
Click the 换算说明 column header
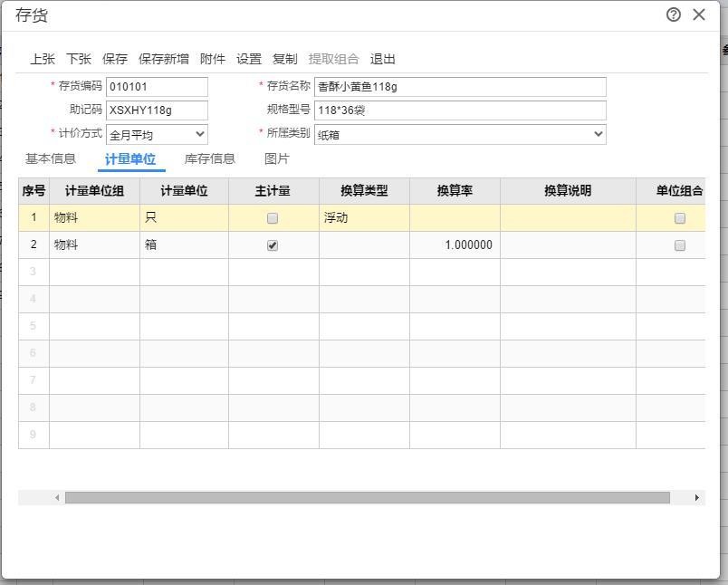(x=569, y=191)
